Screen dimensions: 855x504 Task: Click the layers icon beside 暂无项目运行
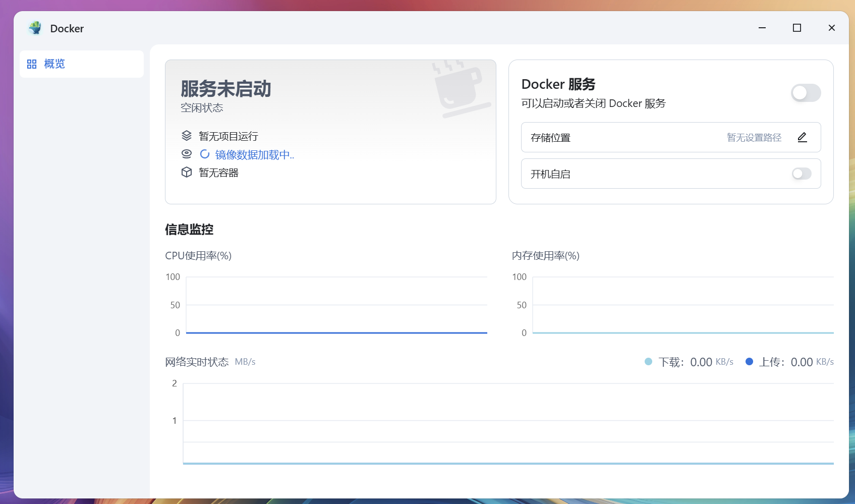tap(187, 136)
